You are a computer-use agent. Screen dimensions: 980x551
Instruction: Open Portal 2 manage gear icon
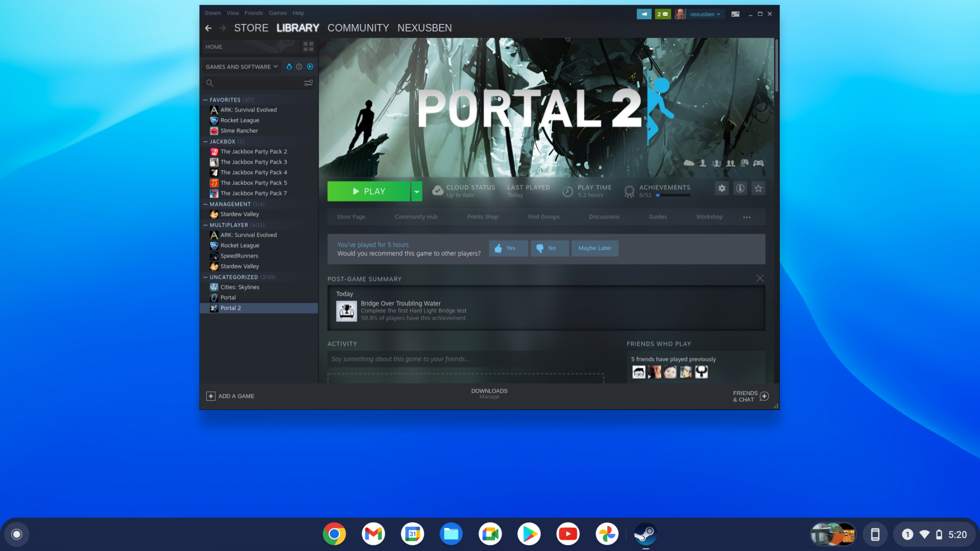click(x=722, y=188)
